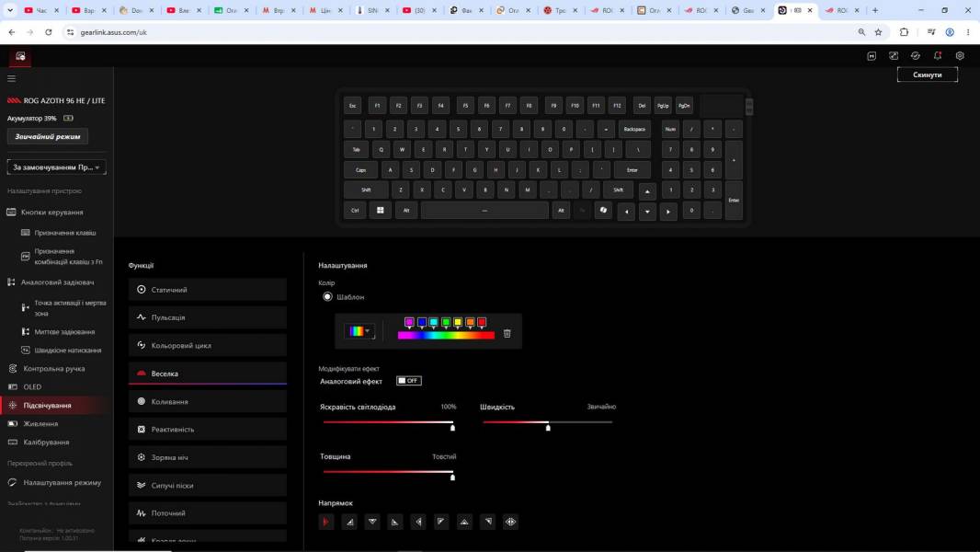
Task: Reload the gearlink.asus.com page
Action: coord(48,32)
